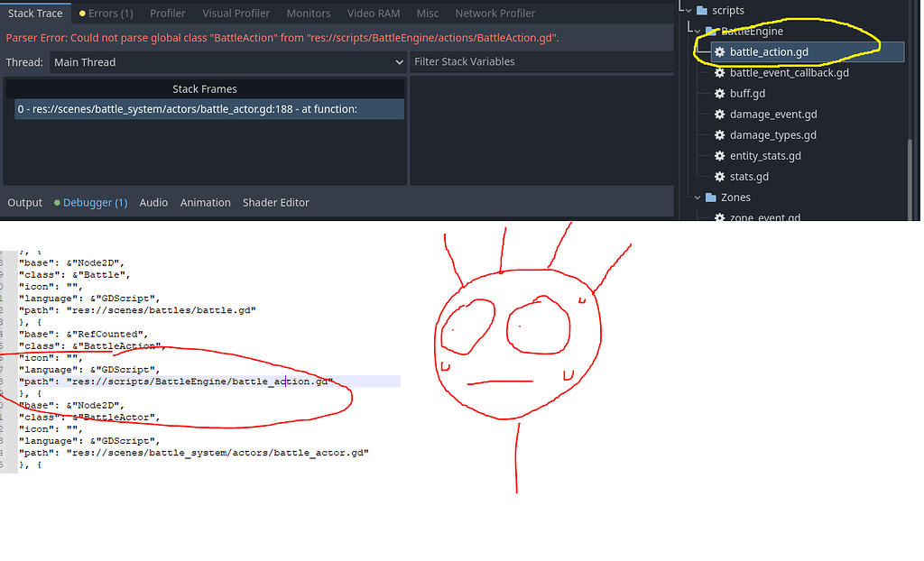Open the Visual Profiler tab
Screen dimensions: 924x561
coord(236,13)
